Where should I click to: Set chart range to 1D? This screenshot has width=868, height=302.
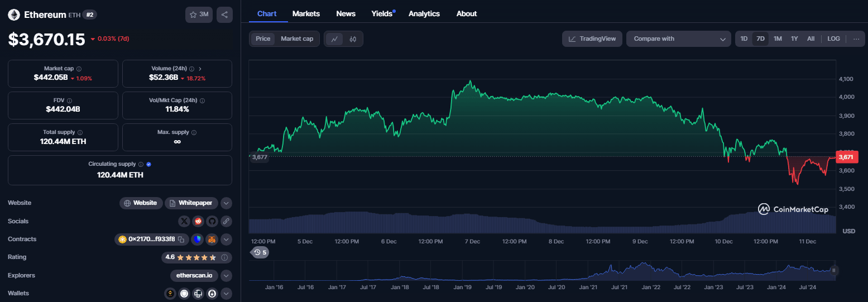click(x=744, y=39)
